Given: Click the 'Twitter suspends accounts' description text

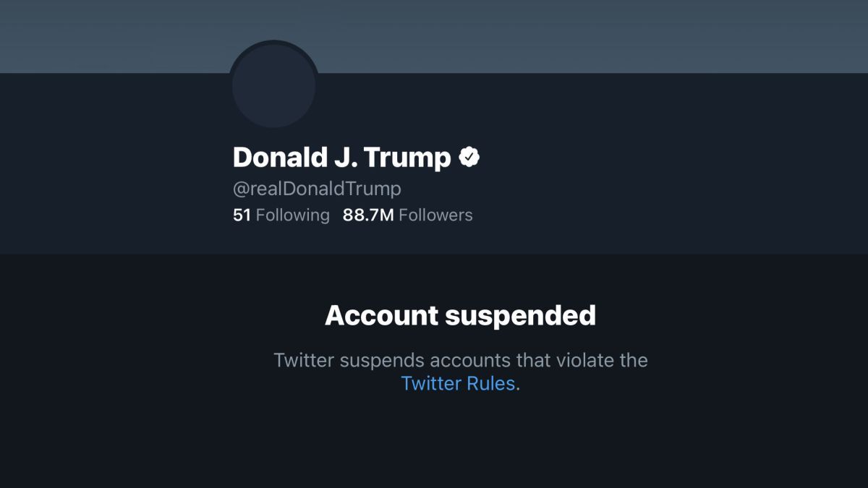Looking at the screenshot, I should click(460, 360).
